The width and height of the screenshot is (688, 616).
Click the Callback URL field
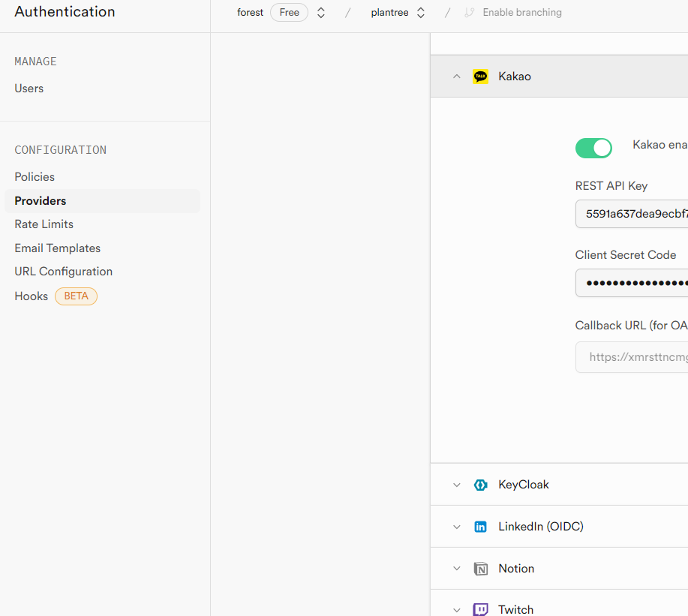click(x=632, y=357)
